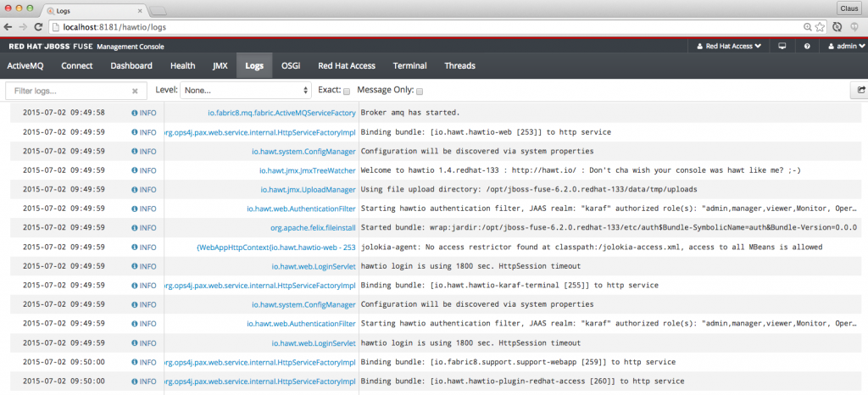Select the hawtio-plugin-redhat-access [260] binding message
This screenshot has width=868, height=395.
point(522,381)
